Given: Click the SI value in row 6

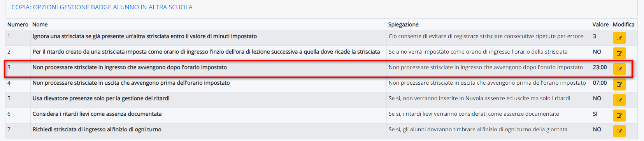Looking at the screenshot, I should pyautogui.click(x=595, y=114).
